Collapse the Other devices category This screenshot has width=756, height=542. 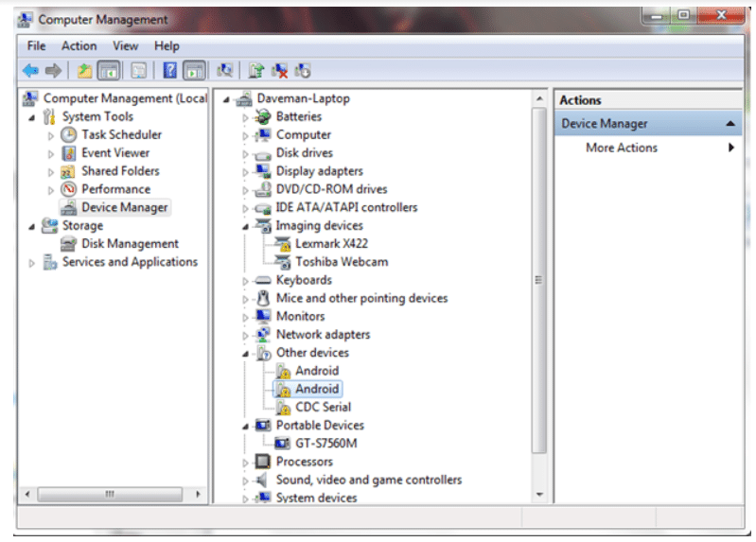(x=246, y=353)
